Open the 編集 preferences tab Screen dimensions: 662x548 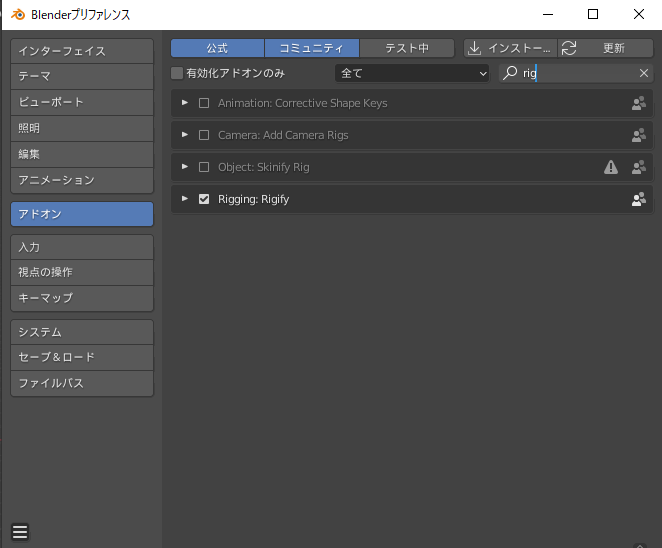(82, 155)
